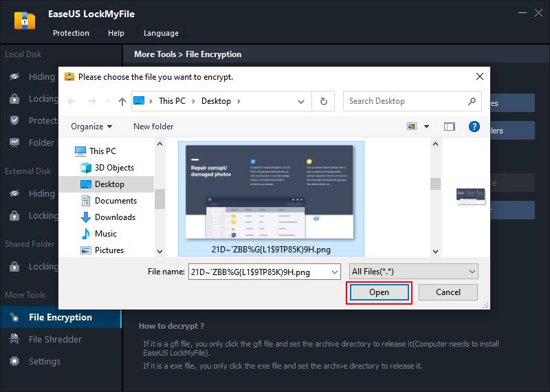550x392 pixels.
Task: Click the Protect shield icon in the sidebar
Action: (14, 120)
